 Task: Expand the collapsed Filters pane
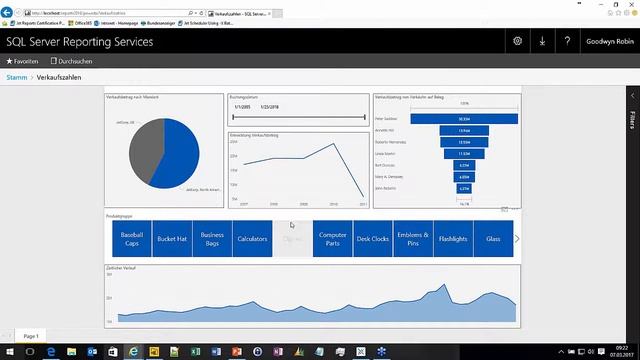click(x=633, y=96)
